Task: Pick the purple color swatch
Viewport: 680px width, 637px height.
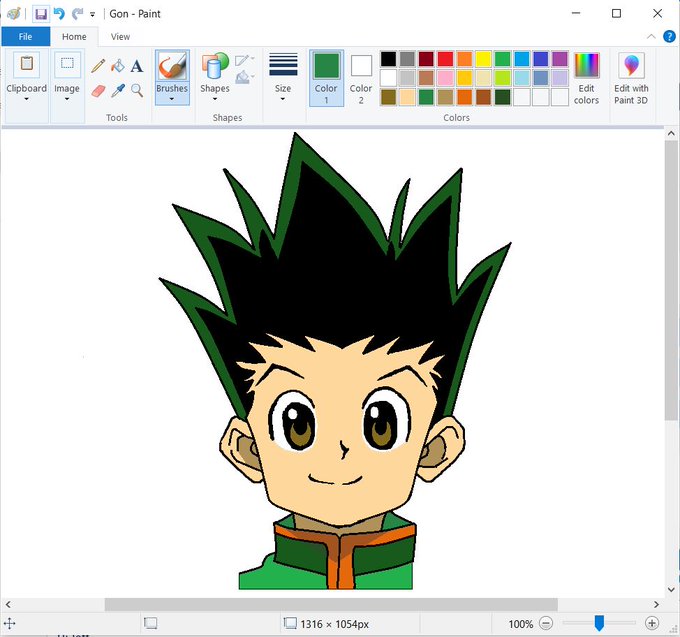Action: 560,59
